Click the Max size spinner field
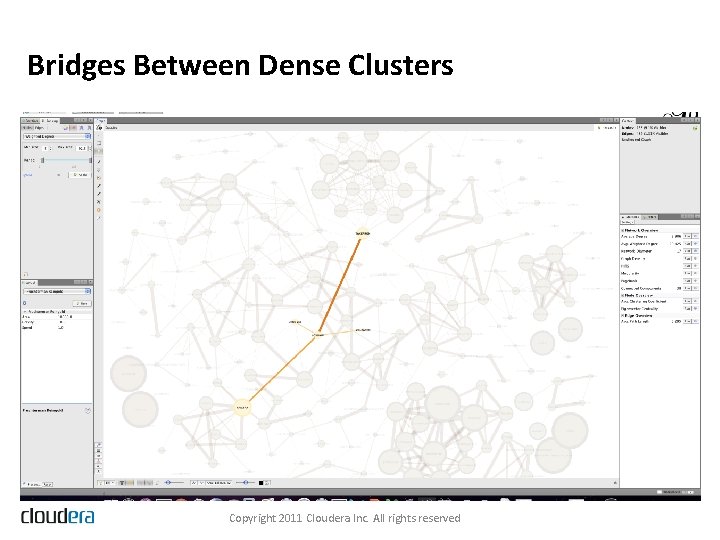Viewport: 720px width, 540px height. click(82, 148)
